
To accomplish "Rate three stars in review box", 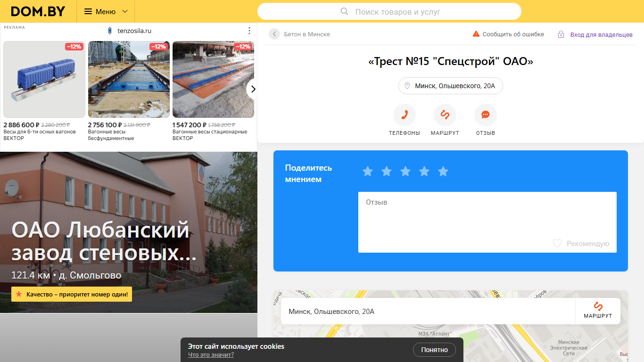I will click(405, 171).
